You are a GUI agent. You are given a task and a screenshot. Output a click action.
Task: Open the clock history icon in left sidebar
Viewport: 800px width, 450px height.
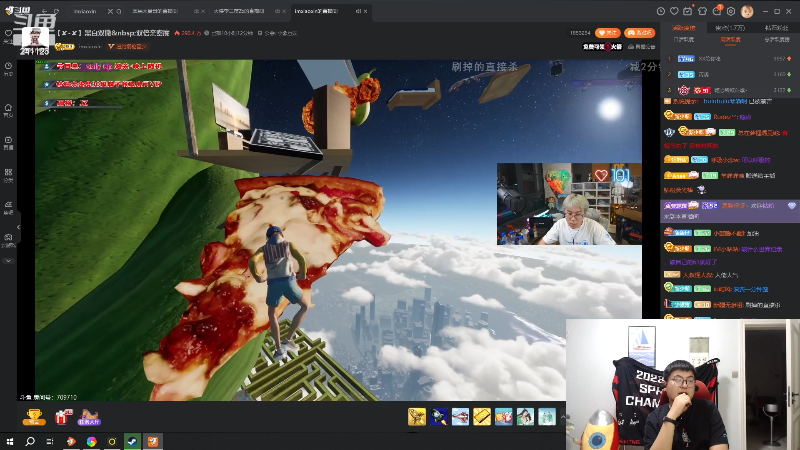(8, 66)
